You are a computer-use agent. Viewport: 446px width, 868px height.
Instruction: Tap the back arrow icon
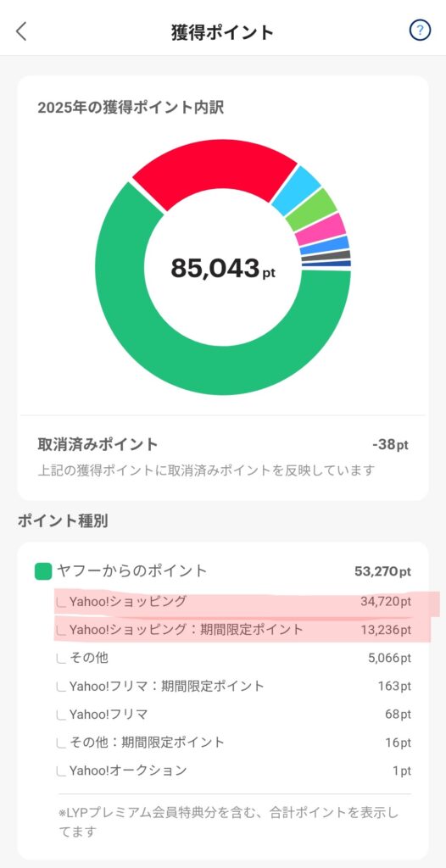tap(21, 31)
